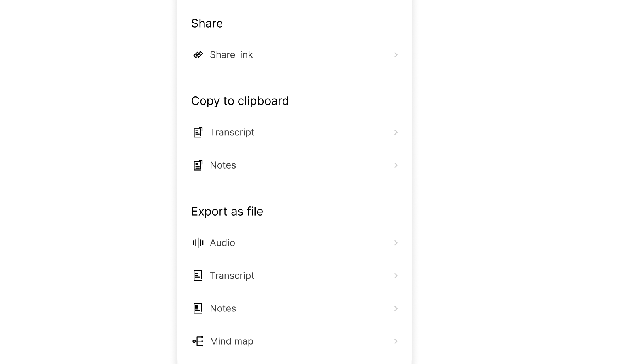Choose Notes under Copy to clipboard
Viewport: 622px width, 364px height.
(223, 165)
